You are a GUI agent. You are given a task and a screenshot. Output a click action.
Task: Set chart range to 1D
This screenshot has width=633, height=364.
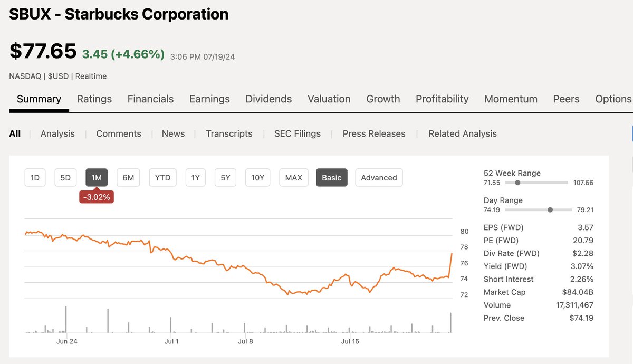click(35, 178)
